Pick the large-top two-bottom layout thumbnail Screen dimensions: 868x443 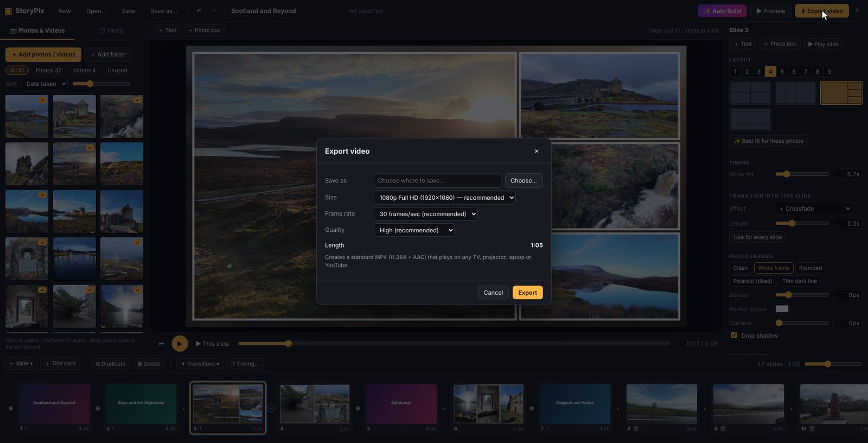tap(750, 119)
